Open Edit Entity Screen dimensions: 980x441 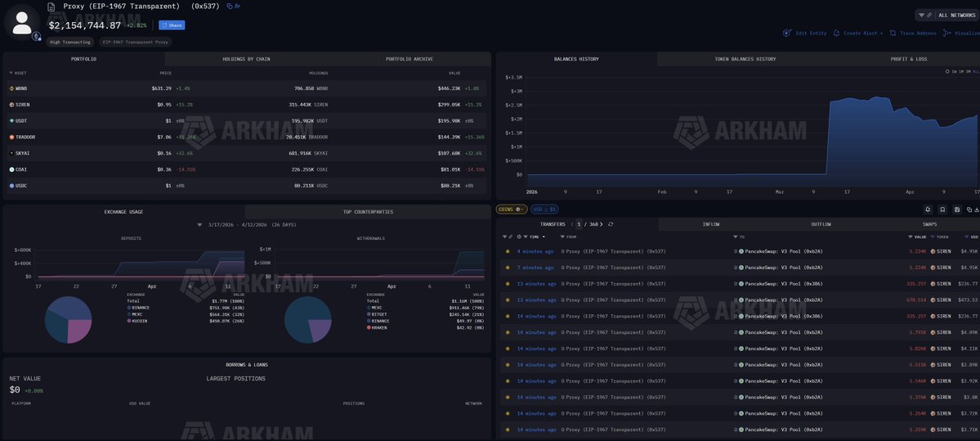tap(805, 34)
